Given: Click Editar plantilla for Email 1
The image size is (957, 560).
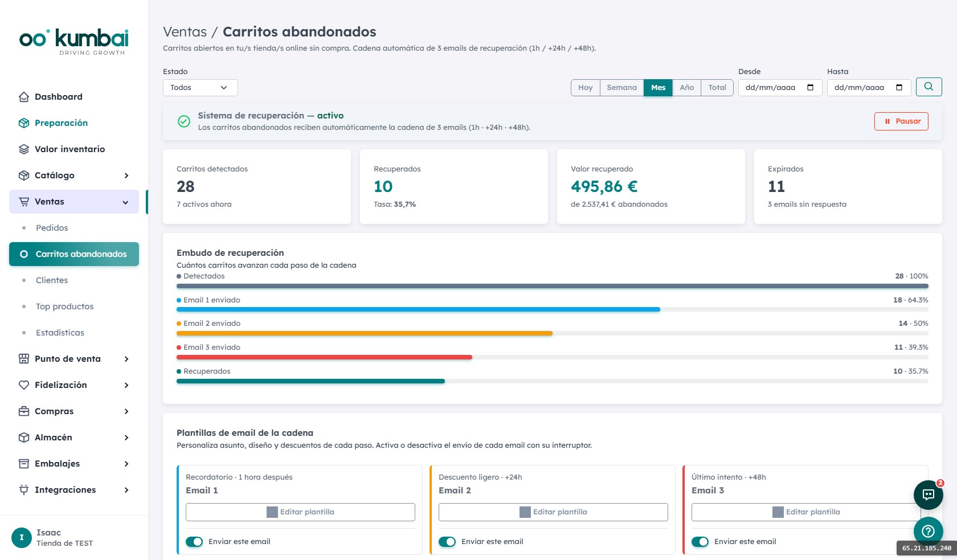Looking at the screenshot, I should click(x=300, y=512).
